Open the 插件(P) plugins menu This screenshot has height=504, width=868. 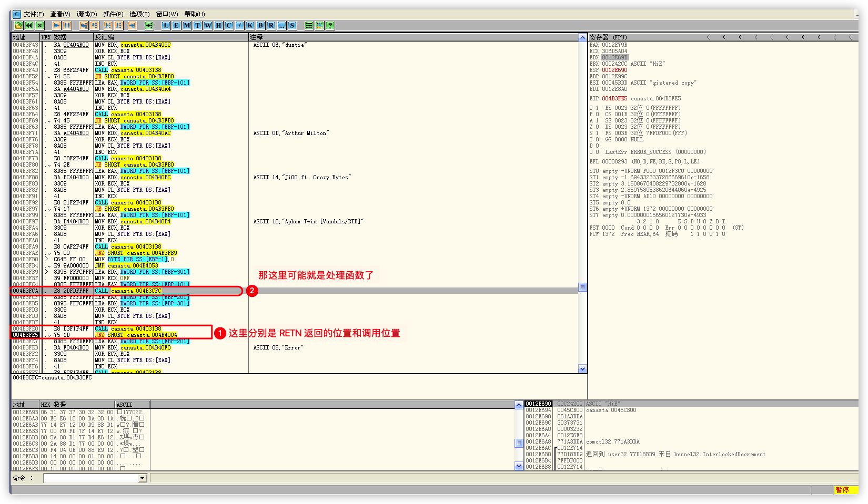(x=113, y=14)
